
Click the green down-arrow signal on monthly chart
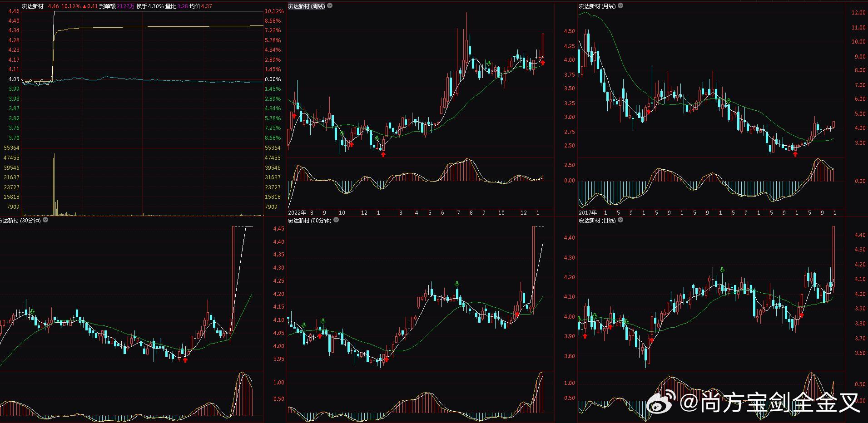click(x=728, y=101)
